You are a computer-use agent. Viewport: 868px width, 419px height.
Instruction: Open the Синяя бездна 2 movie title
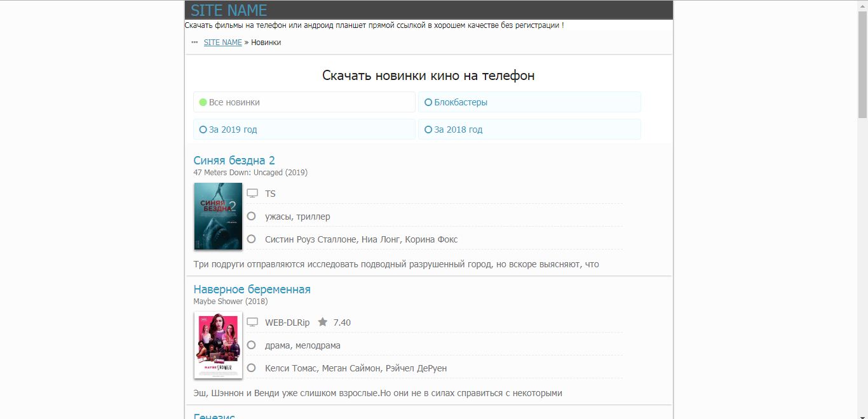[x=234, y=161]
